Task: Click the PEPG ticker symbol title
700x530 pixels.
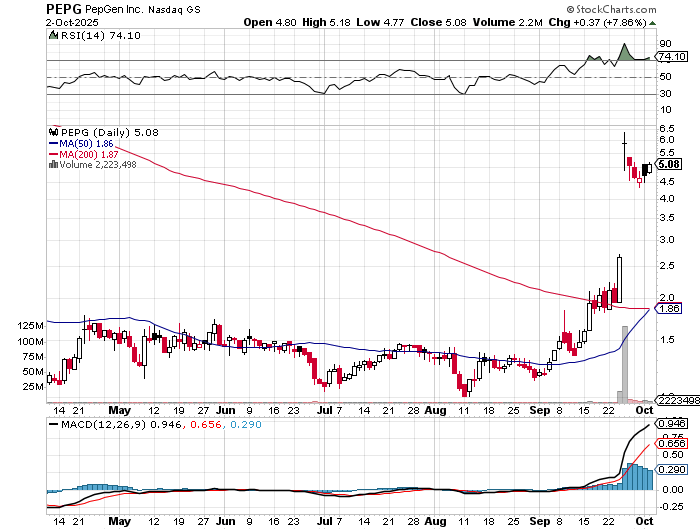Action: point(64,8)
